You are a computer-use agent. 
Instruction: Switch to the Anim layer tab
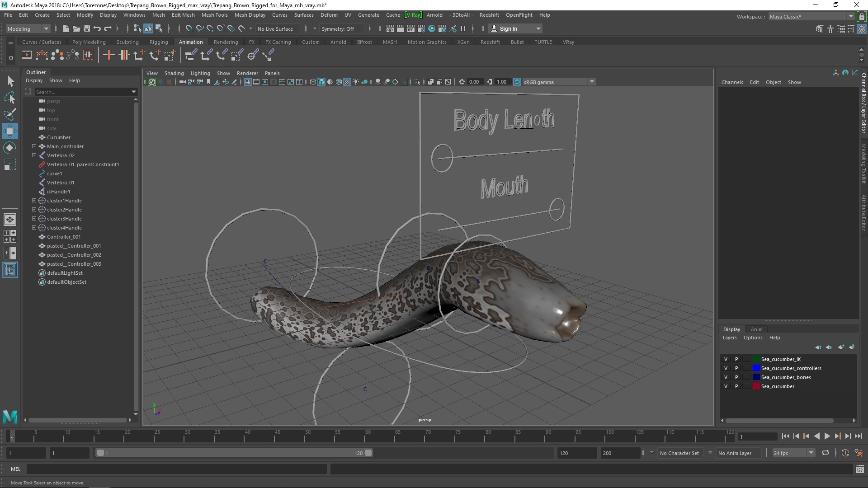click(x=756, y=329)
